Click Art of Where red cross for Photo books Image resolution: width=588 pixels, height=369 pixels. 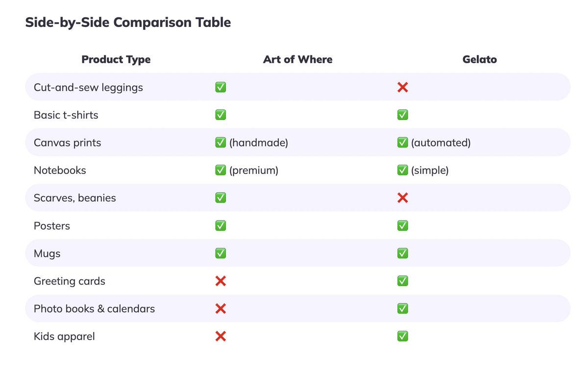(220, 309)
